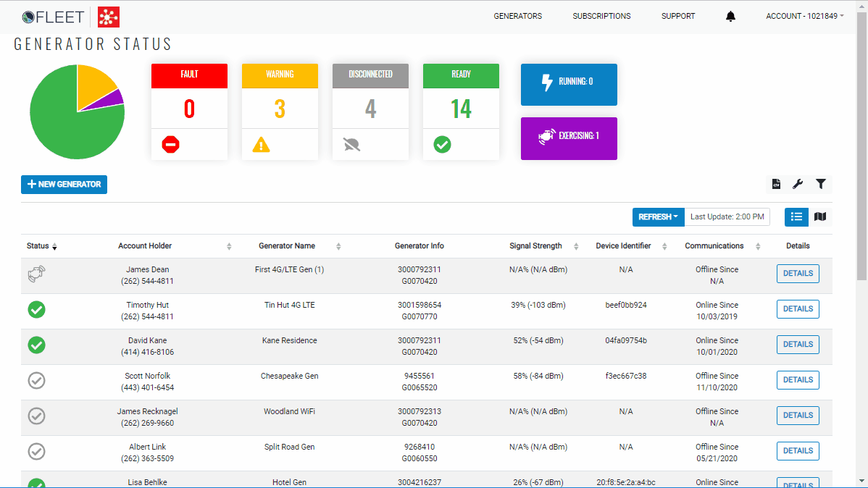
Task: Click 'Tin Hut 4G LTE' generator name
Action: [x=290, y=306]
